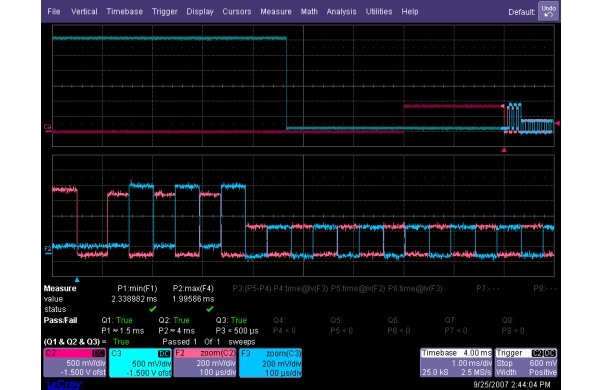
Task: Click the pink trigger delay triangle marker
Action: pos(504,150)
